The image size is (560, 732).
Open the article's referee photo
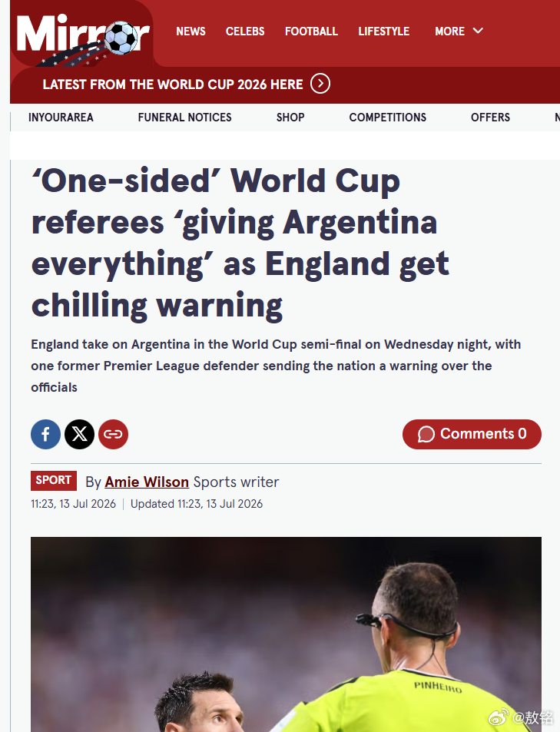(286, 634)
